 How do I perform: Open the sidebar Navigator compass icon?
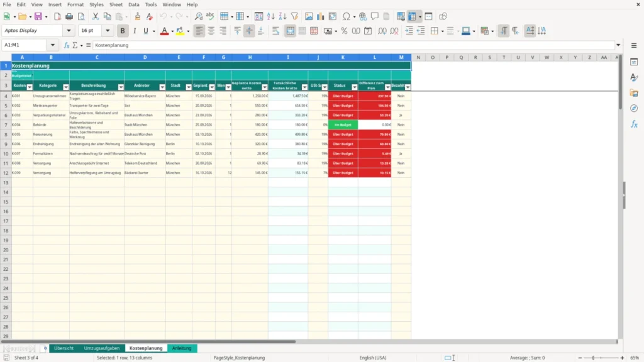[x=634, y=108]
